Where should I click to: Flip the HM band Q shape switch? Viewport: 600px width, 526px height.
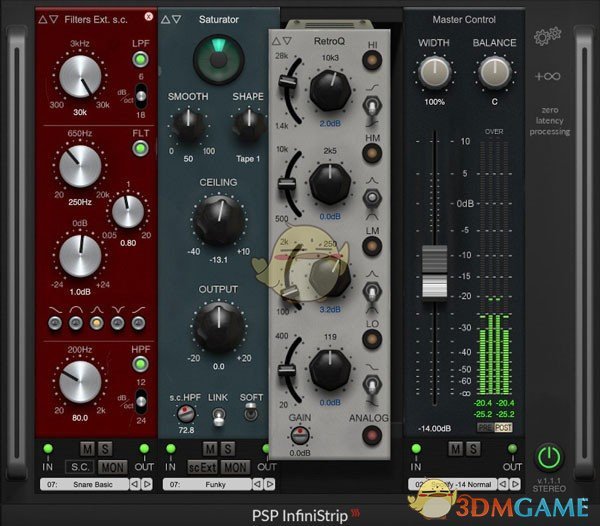(x=372, y=198)
